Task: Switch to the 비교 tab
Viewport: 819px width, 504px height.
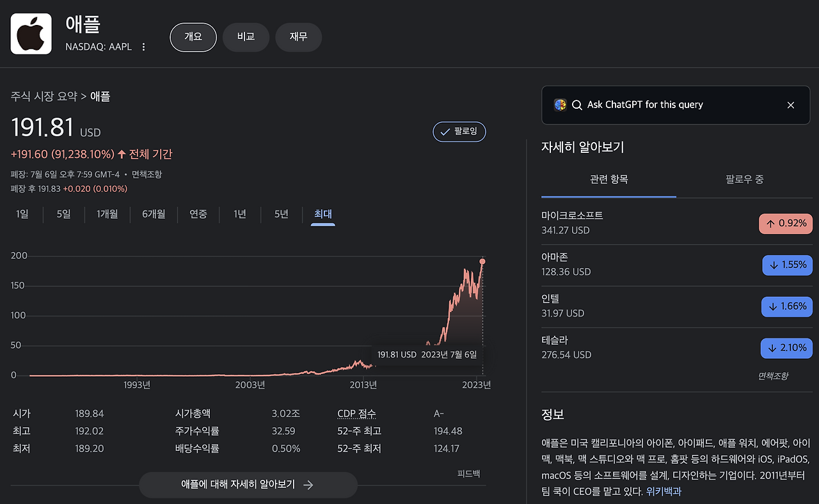Action: tap(246, 37)
